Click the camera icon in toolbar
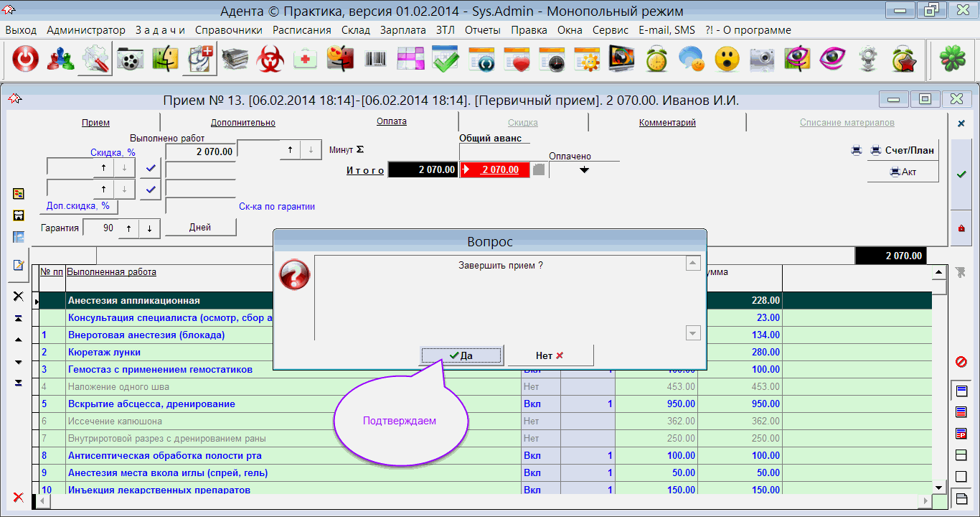Viewport: 980px width, 517px height. coord(761,60)
